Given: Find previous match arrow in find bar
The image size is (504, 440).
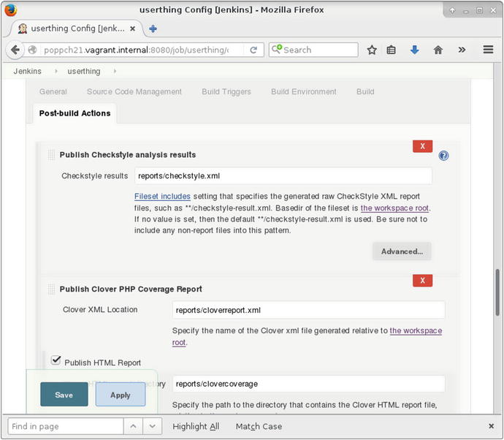Looking at the screenshot, I should [133, 426].
